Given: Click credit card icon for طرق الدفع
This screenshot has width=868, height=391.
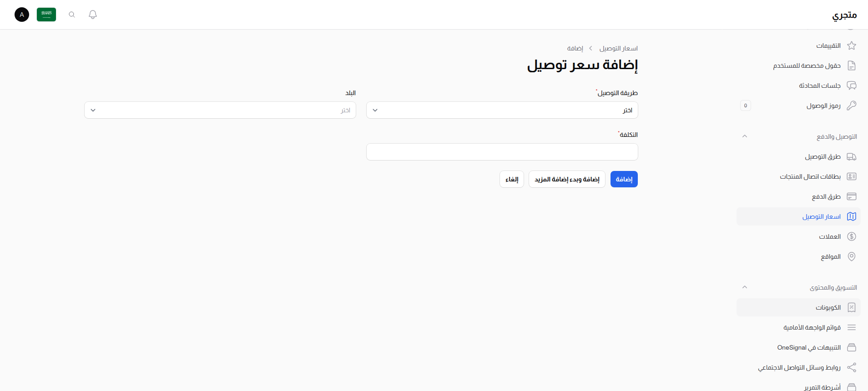Looking at the screenshot, I should click(x=852, y=196).
